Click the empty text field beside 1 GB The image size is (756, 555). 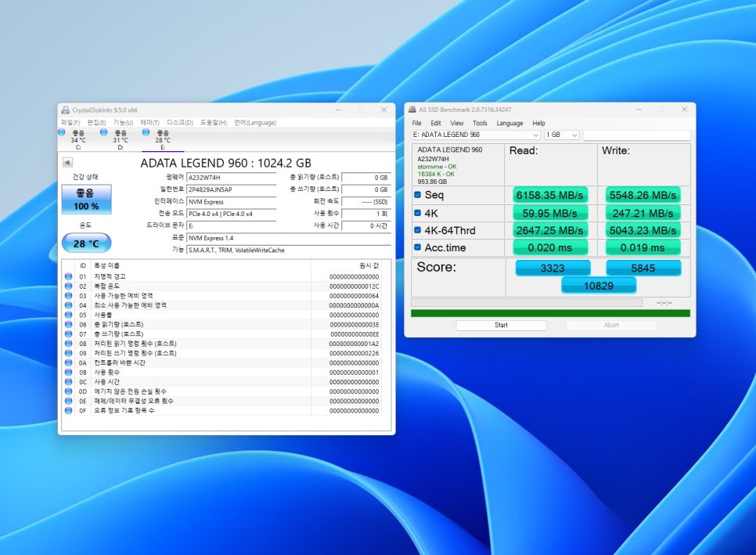[636, 135]
